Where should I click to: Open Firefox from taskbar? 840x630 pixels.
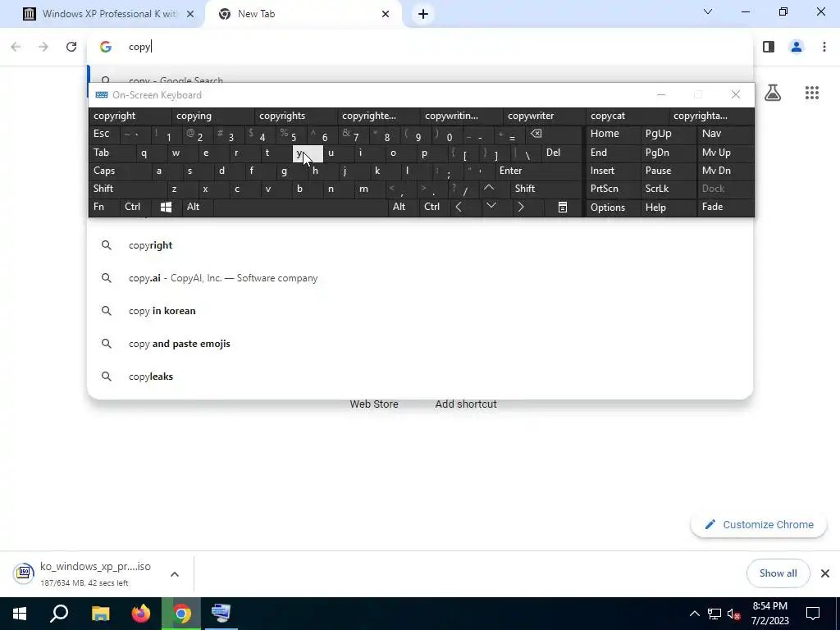click(x=141, y=614)
